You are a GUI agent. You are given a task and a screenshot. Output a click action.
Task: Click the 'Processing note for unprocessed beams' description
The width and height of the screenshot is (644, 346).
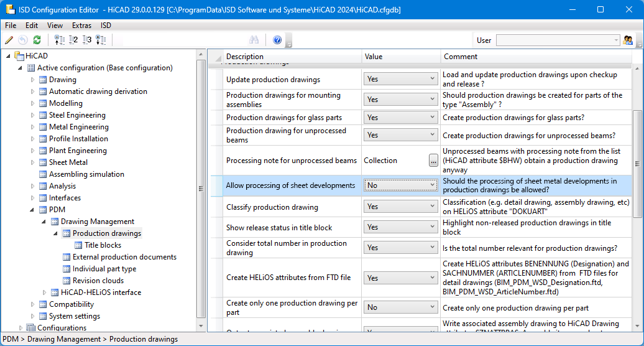point(292,161)
